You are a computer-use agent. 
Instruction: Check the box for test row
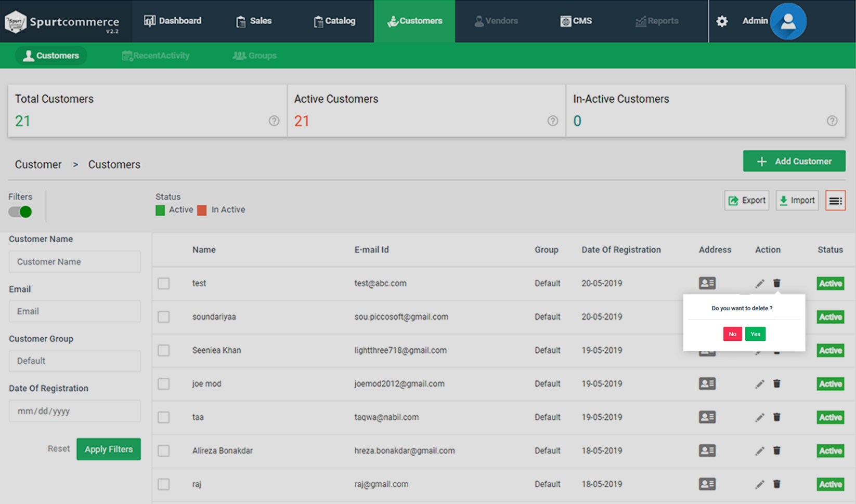[x=164, y=283]
